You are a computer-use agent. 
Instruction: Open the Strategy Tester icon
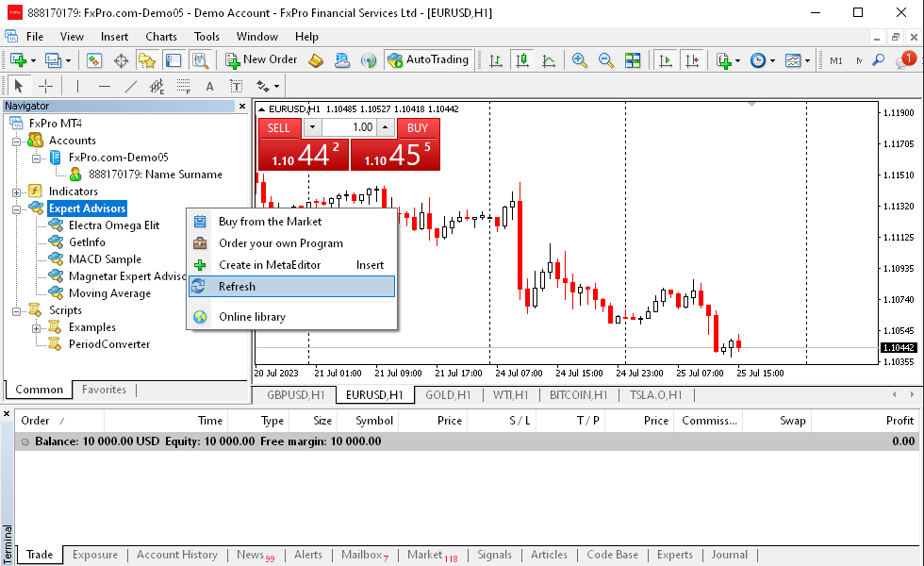click(x=200, y=60)
